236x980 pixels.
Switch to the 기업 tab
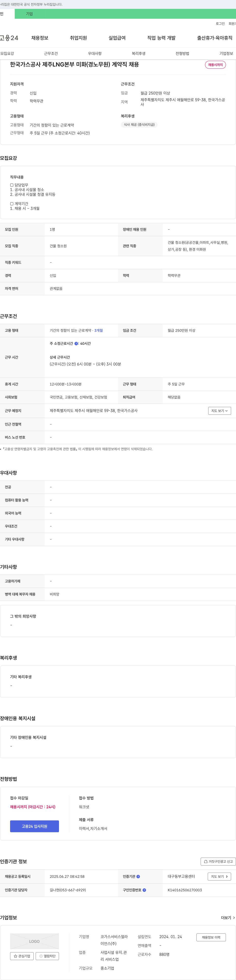pos(29,14)
